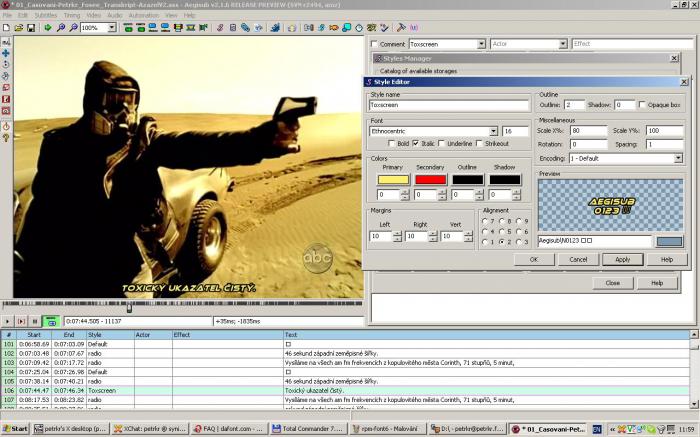Select alignment 3 radio button

tap(519, 242)
